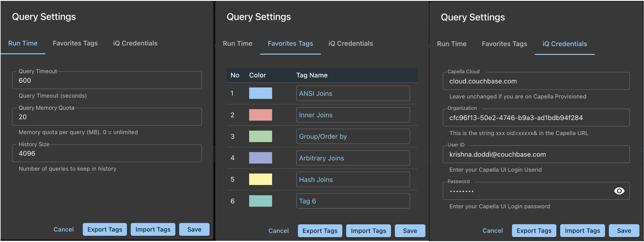Click the No column header
Image resolution: width=644 pixels, height=242 pixels.
click(235, 75)
